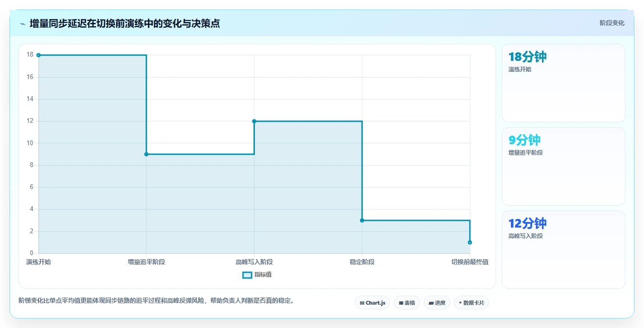Click the y-axis value 10
644x328 pixels.
click(x=30, y=143)
